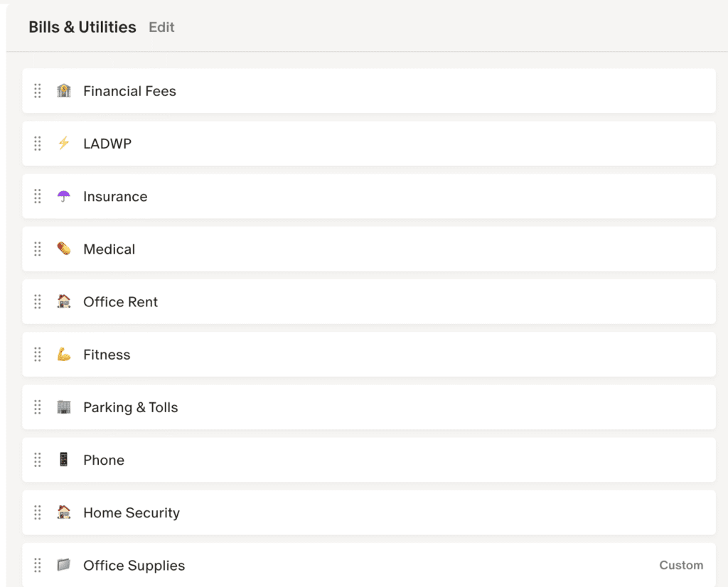Click the flexed bicep Fitness icon

(64, 354)
